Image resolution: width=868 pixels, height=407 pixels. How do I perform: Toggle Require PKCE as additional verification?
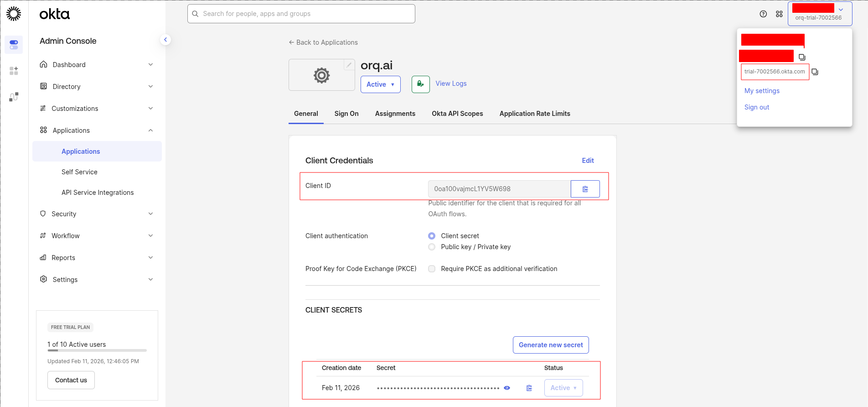coord(432,269)
